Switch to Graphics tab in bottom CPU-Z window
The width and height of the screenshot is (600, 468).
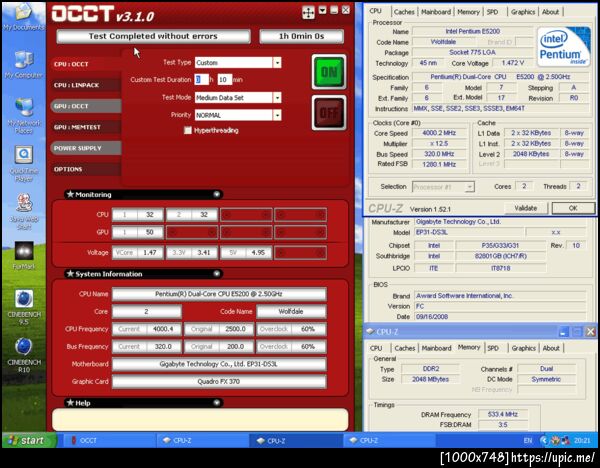[523, 348]
